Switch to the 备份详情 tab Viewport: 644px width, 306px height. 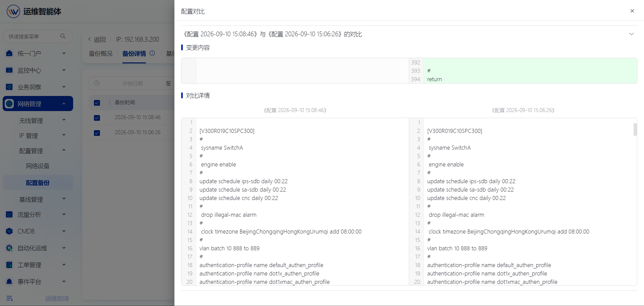tap(134, 54)
